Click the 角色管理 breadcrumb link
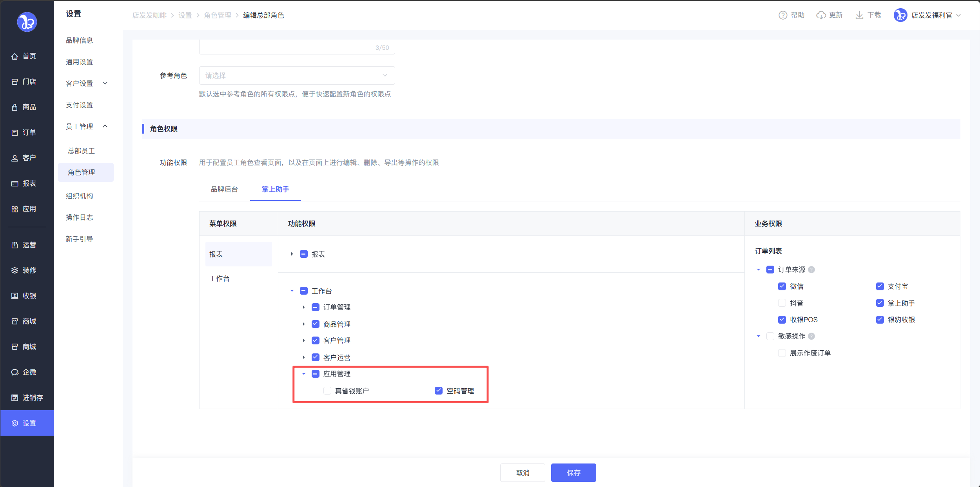The image size is (980, 487). tap(217, 15)
